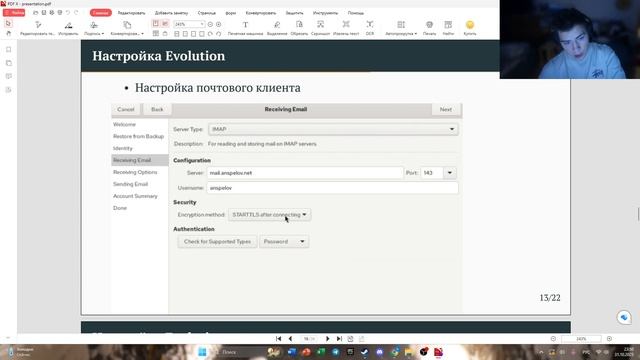The image size is (640, 360).
Task: Zoom out using the bottom status bar minus
Action: [553, 339]
